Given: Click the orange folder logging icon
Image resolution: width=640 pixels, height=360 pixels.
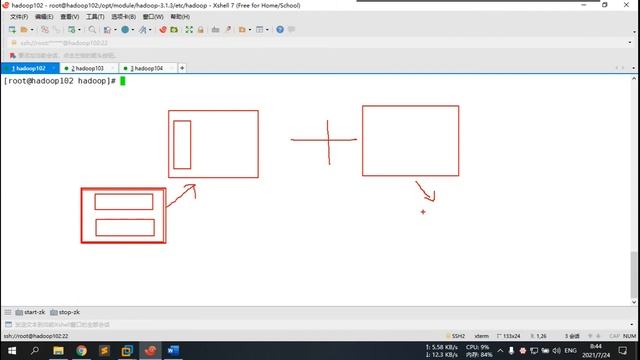Looking at the screenshot, I should click(242, 29).
